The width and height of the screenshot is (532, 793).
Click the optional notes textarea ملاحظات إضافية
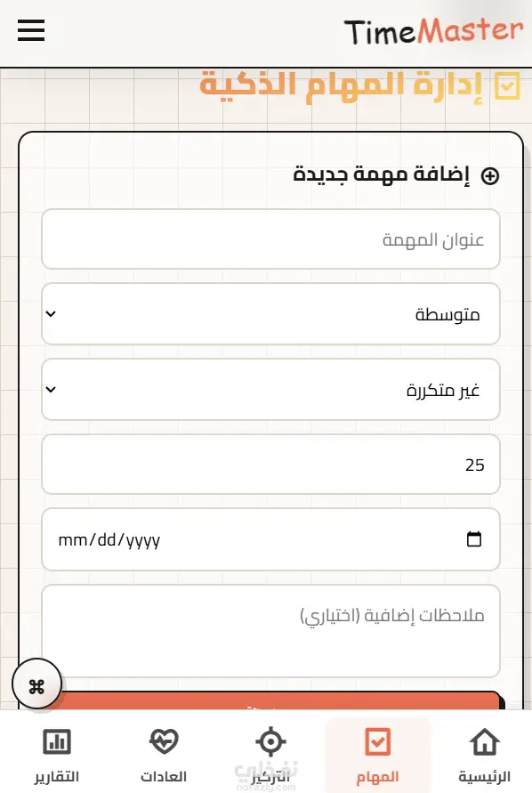point(270,631)
